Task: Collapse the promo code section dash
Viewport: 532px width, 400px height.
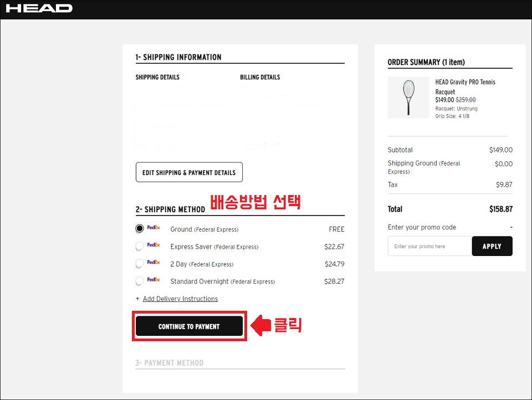Action: pyautogui.click(x=511, y=227)
